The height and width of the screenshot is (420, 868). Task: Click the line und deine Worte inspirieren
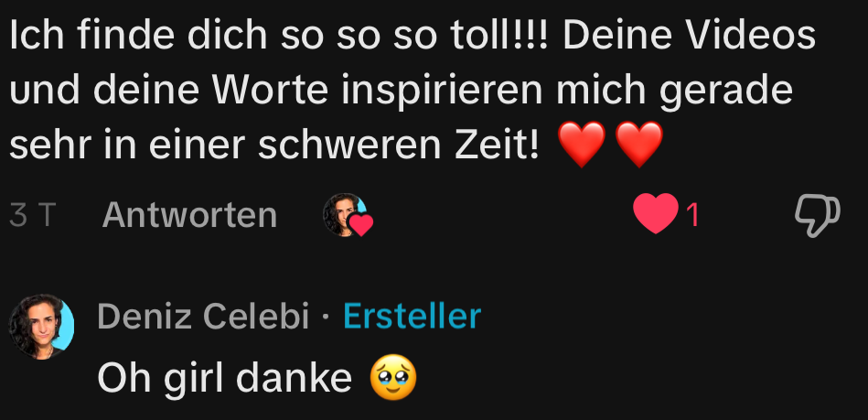pyautogui.click(x=402, y=92)
